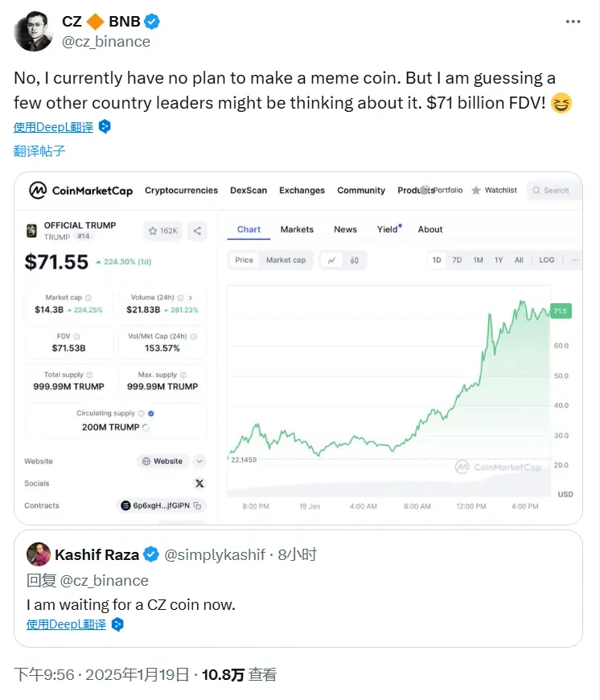Click the CoinMarketCap search field
Viewport: 600px width, 700px height.
[554, 191]
